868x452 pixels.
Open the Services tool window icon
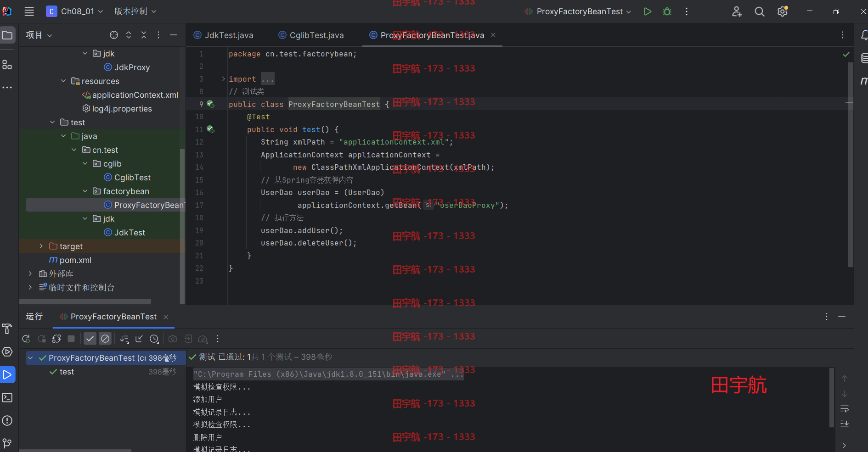pyautogui.click(x=7, y=352)
